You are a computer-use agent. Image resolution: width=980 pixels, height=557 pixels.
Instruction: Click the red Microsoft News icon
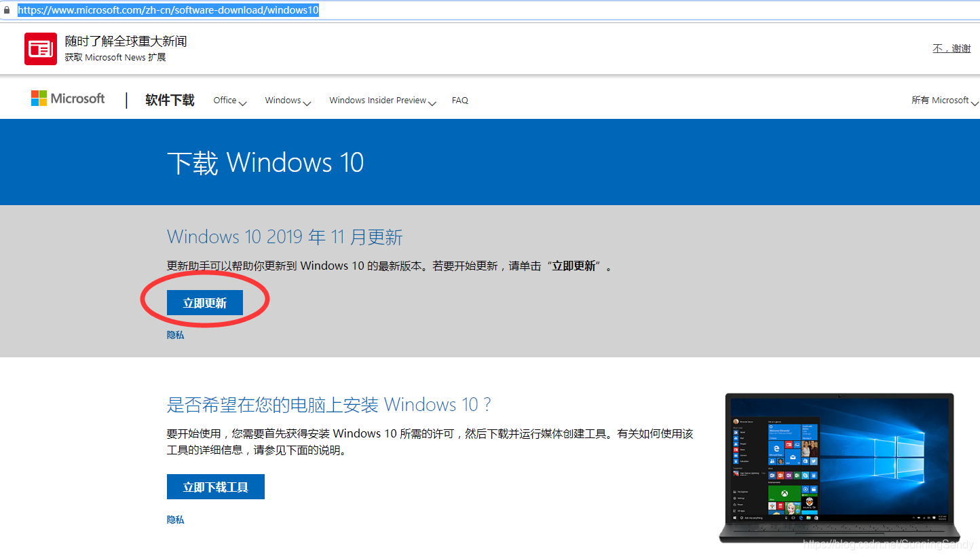41,49
